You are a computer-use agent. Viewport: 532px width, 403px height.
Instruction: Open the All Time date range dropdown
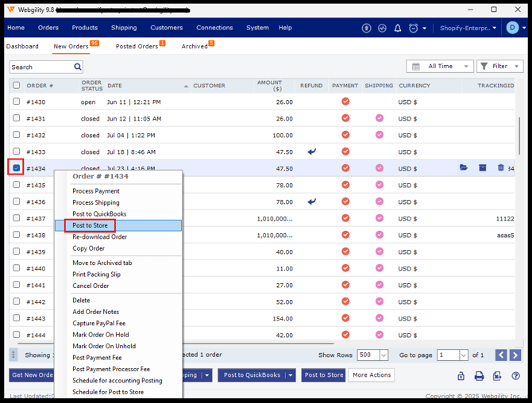point(440,67)
